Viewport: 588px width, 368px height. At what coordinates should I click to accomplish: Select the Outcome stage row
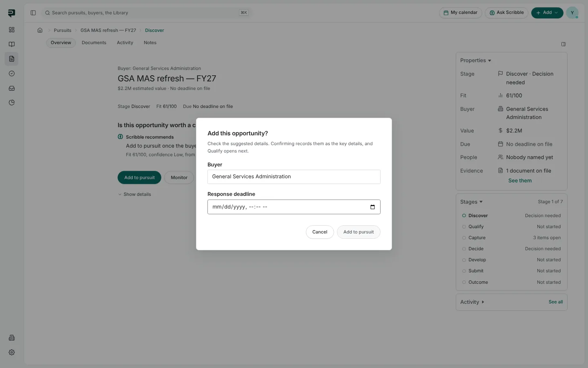point(511,282)
